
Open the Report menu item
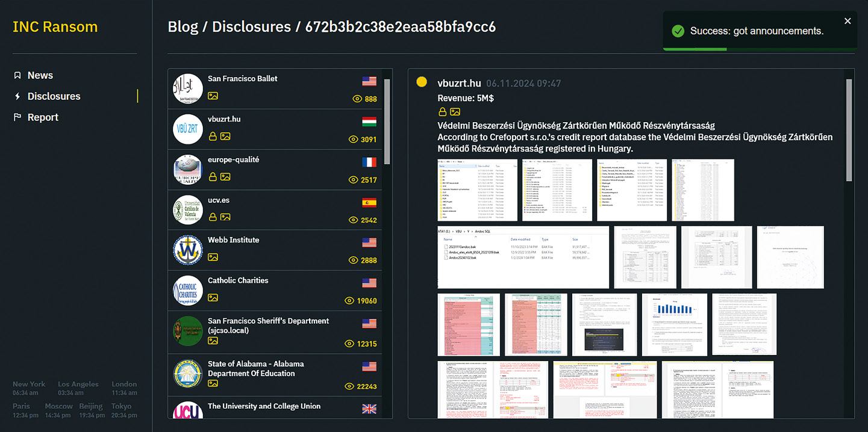[x=43, y=117]
